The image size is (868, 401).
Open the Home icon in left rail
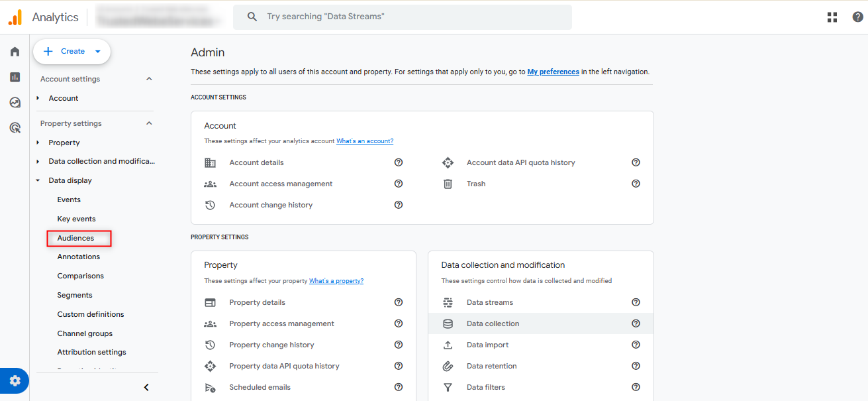pyautogui.click(x=15, y=52)
